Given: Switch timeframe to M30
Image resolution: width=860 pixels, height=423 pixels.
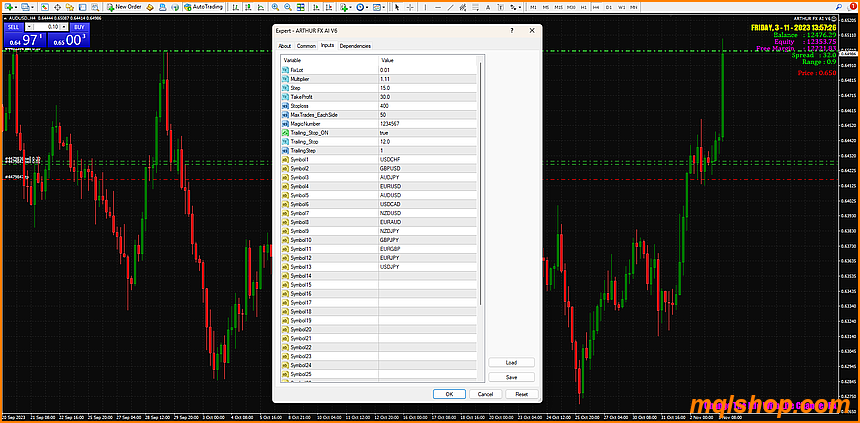Looking at the screenshot, I should tap(571, 7).
